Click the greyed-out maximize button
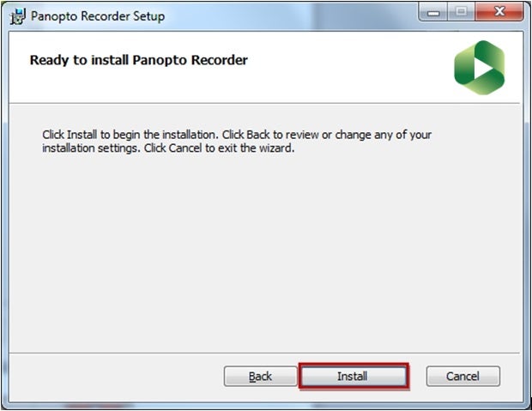Screen dimensions: 532x411 (x=461, y=13)
